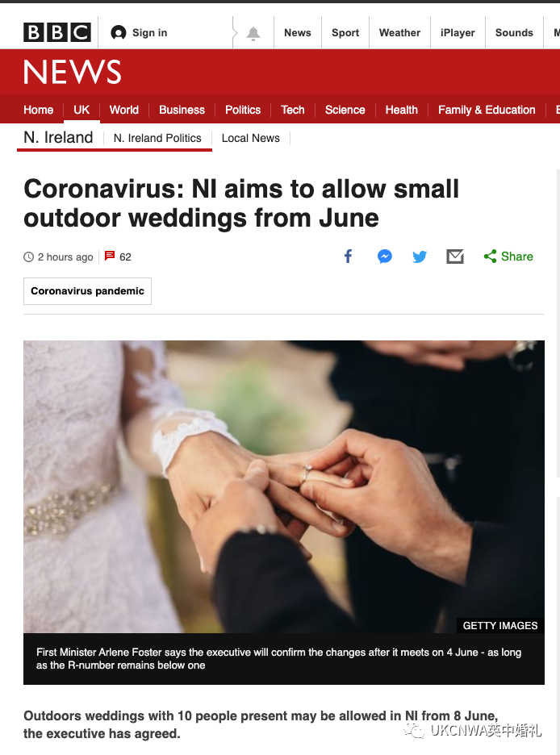
Task: Open the Family & Education section
Action: point(487,110)
